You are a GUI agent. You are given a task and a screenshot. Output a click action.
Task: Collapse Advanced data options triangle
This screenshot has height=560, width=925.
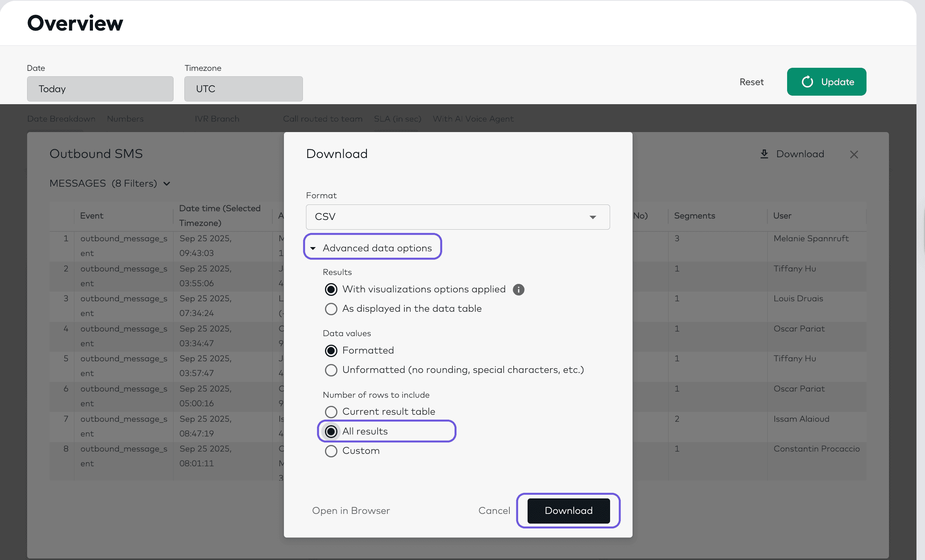pos(313,248)
